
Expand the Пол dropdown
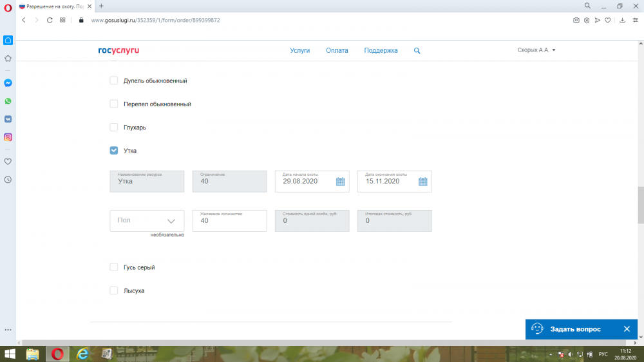(147, 221)
